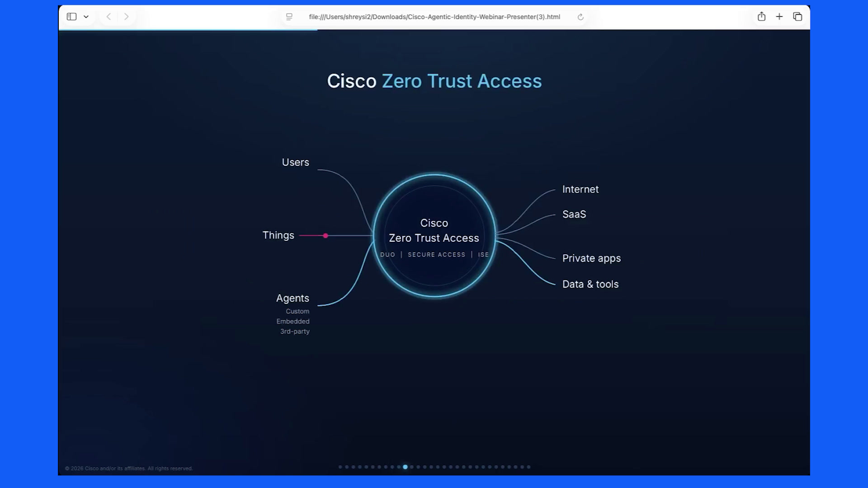The image size is (868, 488).
Task: Select the Agents node label
Action: [x=292, y=298]
